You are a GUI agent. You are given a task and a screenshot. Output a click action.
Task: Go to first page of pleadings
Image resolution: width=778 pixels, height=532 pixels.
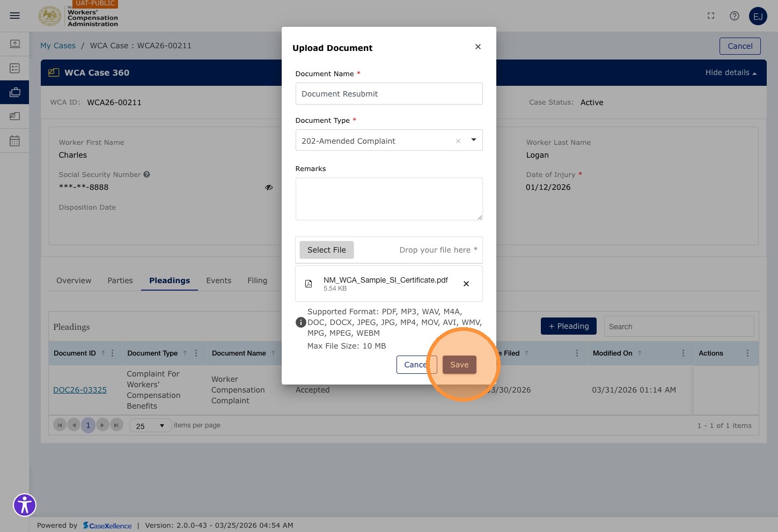60,425
